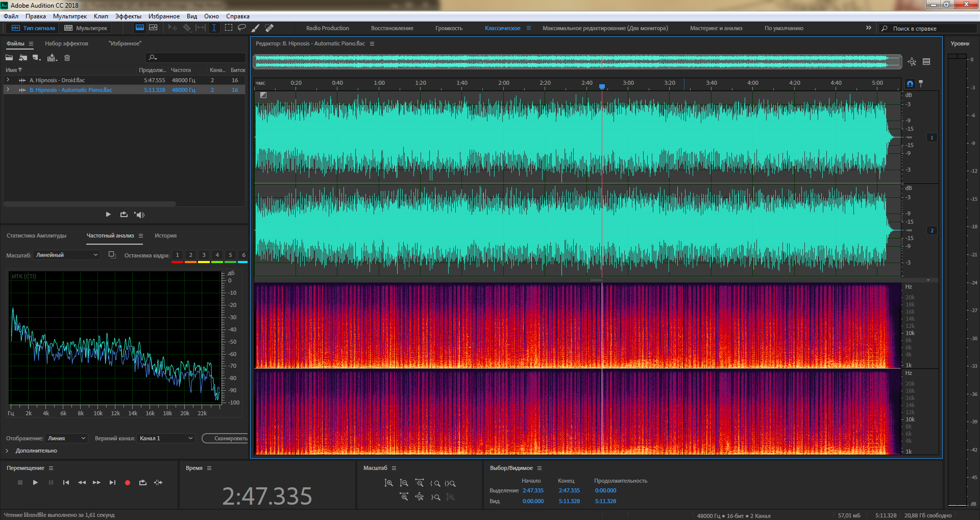Click the Zoom In Amplitude icon
The height and width of the screenshot is (520, 980).
coord(389,483)
